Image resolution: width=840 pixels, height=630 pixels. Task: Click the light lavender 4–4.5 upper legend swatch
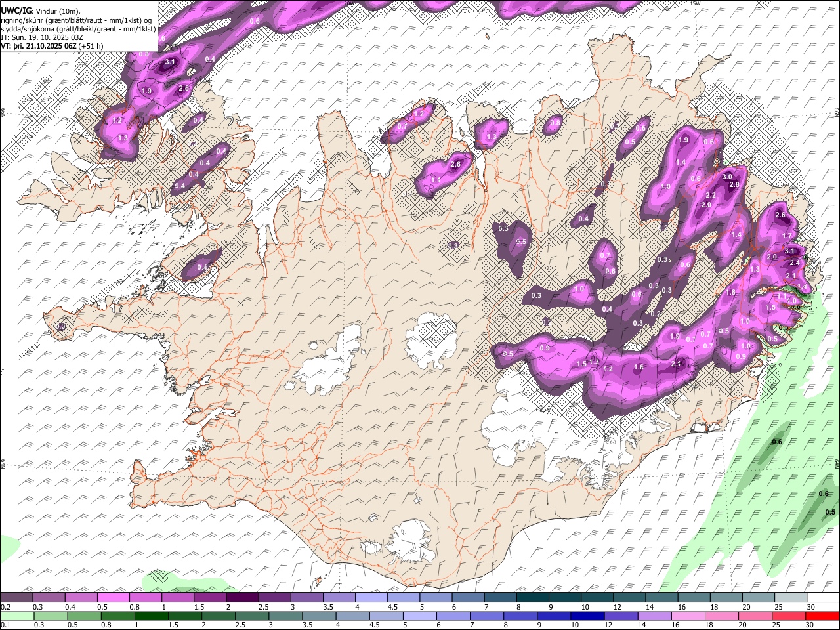point(371,598)
